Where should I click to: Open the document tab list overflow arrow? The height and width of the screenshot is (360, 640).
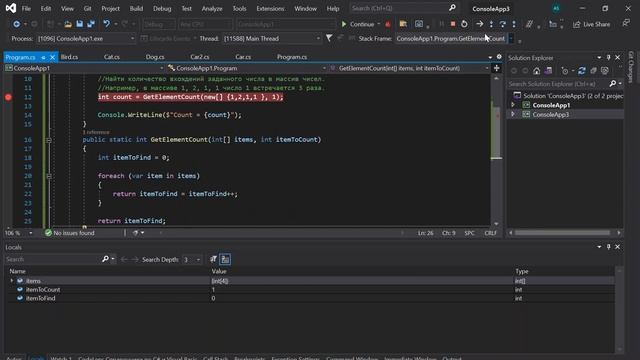[490, 58]
